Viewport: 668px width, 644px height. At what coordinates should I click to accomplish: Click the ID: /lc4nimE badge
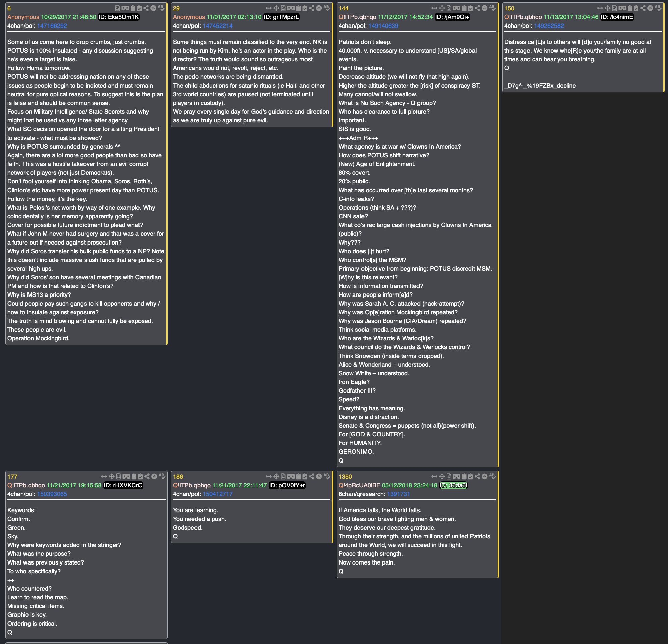coord(617,17)
